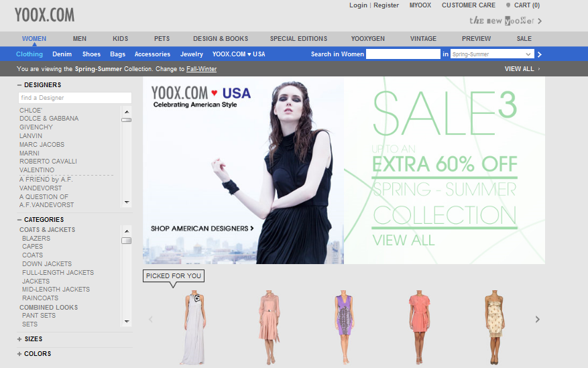Click the new yooxer arrow icon
This screenshot has height=368, width=588.
tap(540, 21)
